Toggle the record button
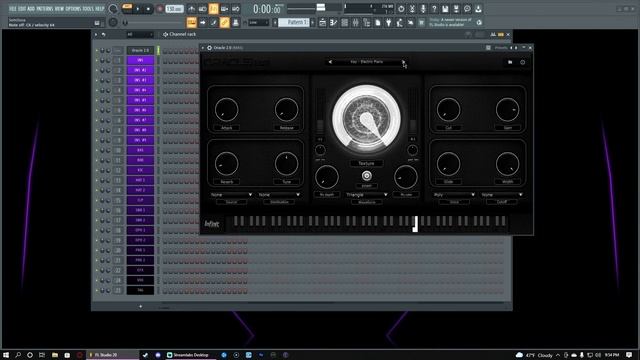 [x=160, y=9]
